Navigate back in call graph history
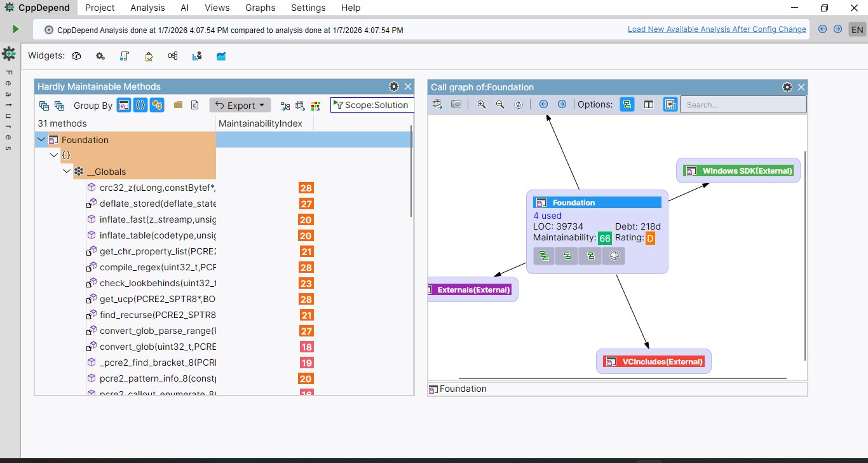This screenshot has width=868, height=463. (x=543, y=104)
